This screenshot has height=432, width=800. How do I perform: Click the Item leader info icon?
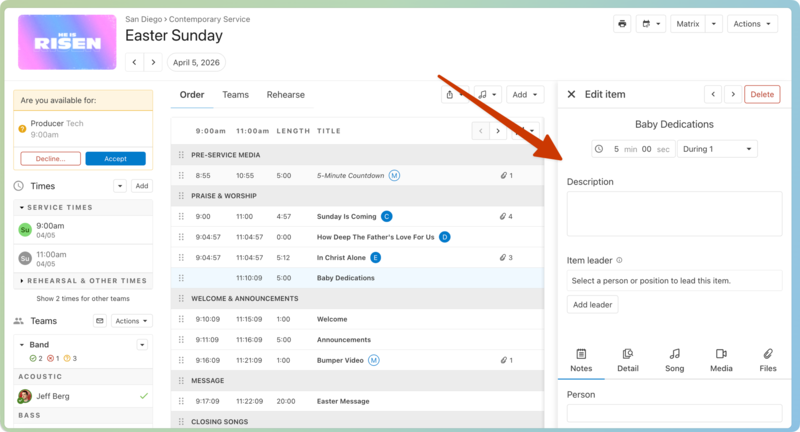[620, 260]
